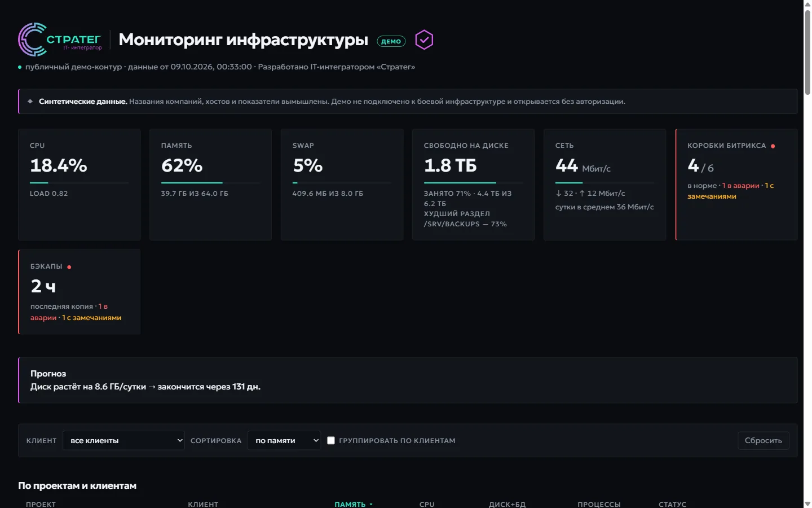Open the SWAP 5% card
This screenshot has height=508, width=812.
tap(342, 185)
